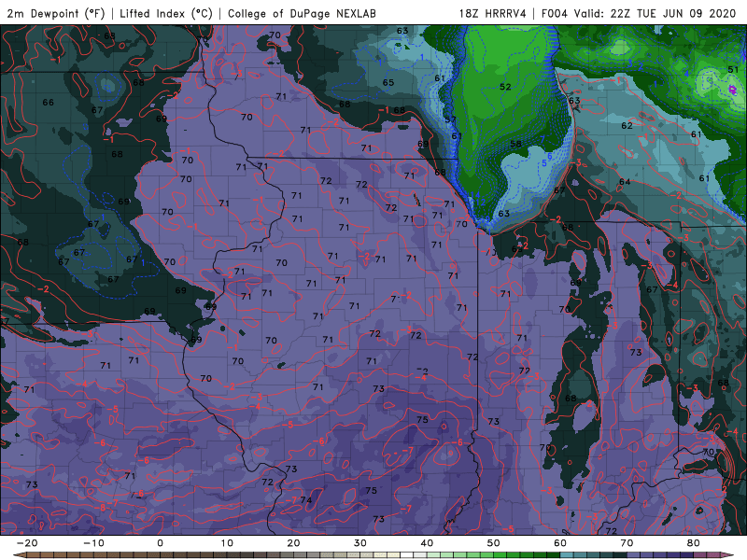Click the "18Z HRRRV4" model run label
Screen dimensions: 747x560
[x=493, y=14]
